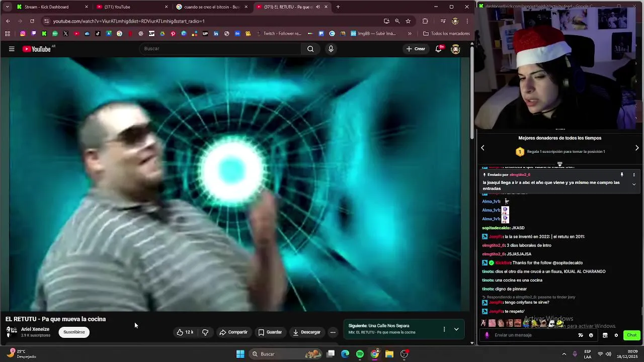Open the emoji picker in Kick chat
Viewport: 644px width, 362px height.
pos(591,335)
